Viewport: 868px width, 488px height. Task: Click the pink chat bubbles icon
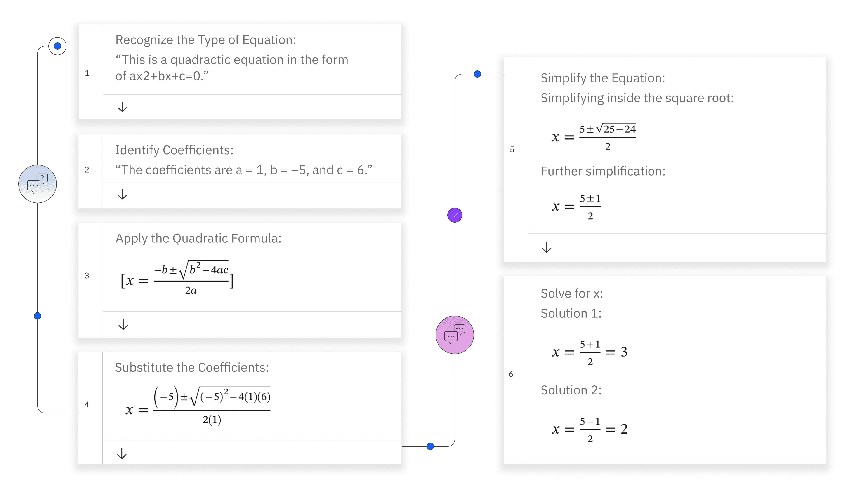455,335
